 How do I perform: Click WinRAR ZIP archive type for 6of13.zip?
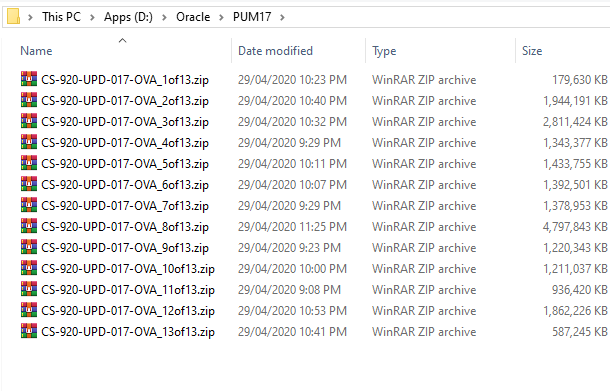click(424, 185)
